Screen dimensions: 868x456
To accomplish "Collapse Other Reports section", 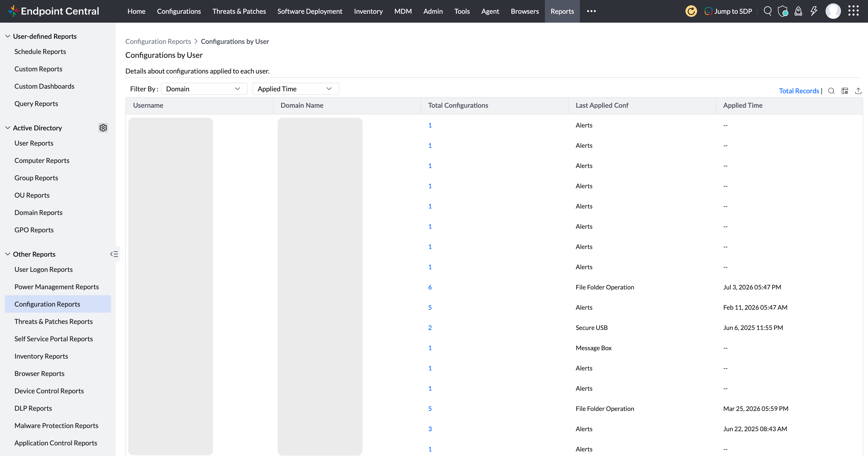I will [x=8, y=254].
